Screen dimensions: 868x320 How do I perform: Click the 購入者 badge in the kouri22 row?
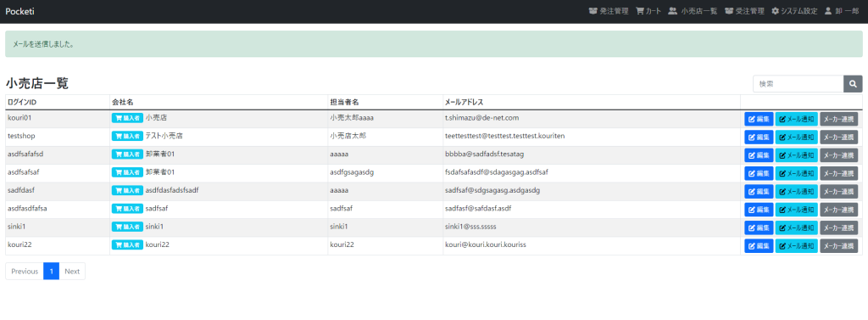pos(127,244)
